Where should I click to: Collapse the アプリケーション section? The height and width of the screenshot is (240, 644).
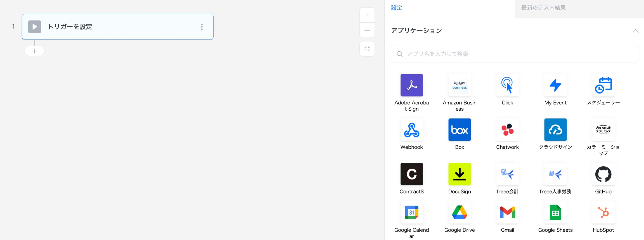[636, 31]
